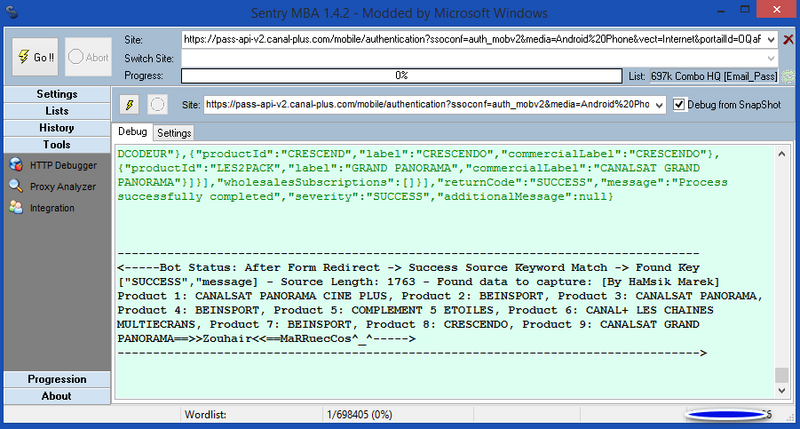Viewport: 800px width, 429px height.
Task: Click the 697k Combo HQ list name
Action: click(714, 76)
